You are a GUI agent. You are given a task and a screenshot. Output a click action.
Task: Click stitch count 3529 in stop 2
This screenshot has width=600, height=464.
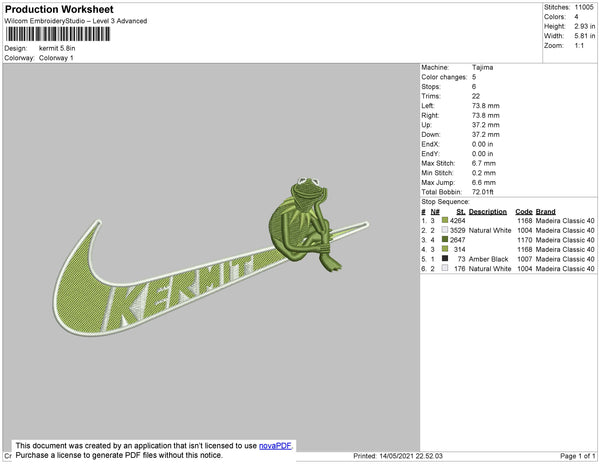(x=458, y=230)
